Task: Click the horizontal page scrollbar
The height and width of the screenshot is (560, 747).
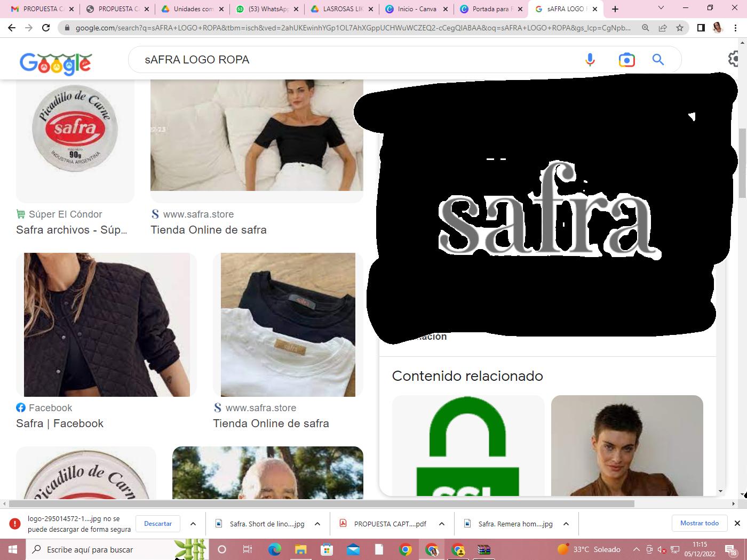Action: [321, 503]
